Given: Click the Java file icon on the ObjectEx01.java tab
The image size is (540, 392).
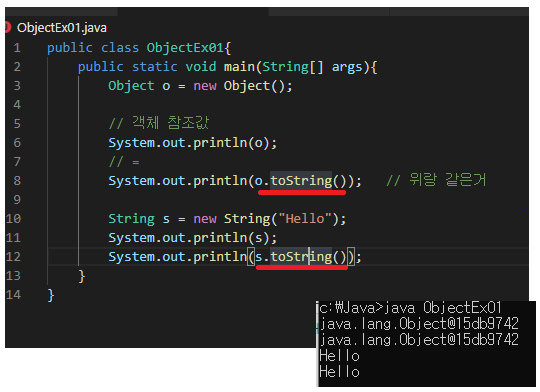Looking at the screenshot, I should click(8, 28).
